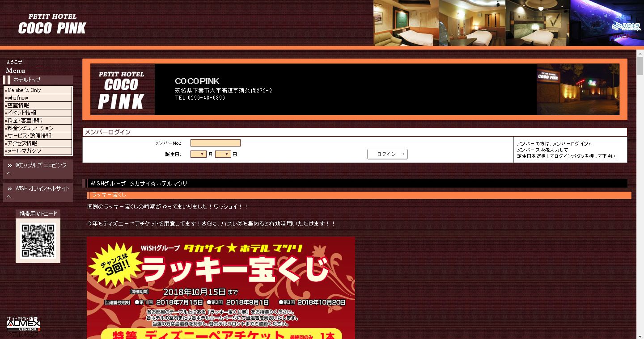Click the メンバーログイン heading
Viewport: 644px width, 339px height.
pos(107,132)
